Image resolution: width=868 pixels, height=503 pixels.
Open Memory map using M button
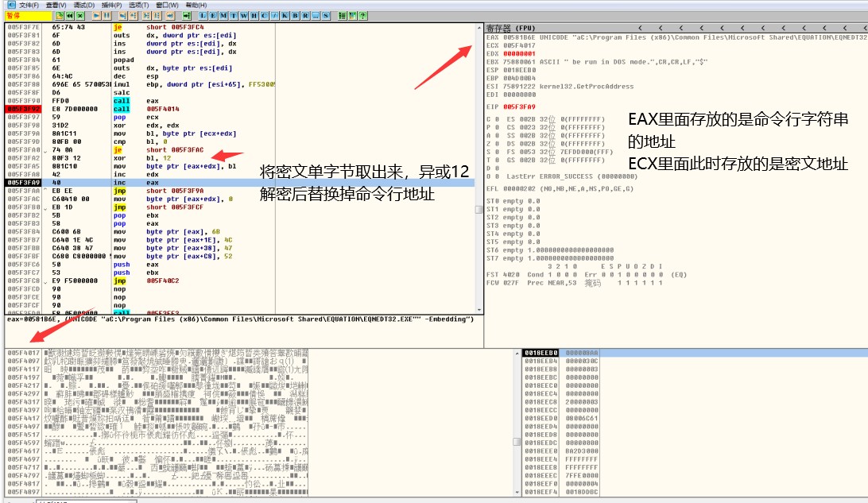[x=223, y=15]
